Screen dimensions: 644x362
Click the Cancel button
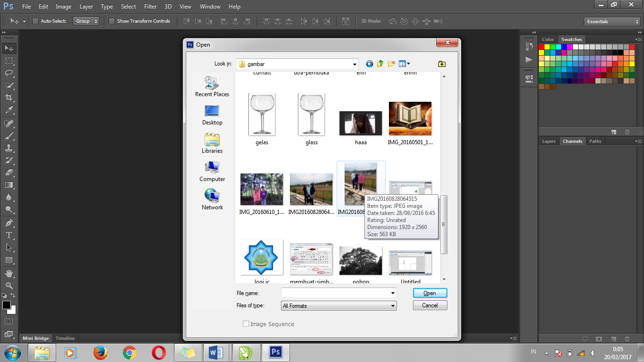pyautogui.click(x=429, y=305)
